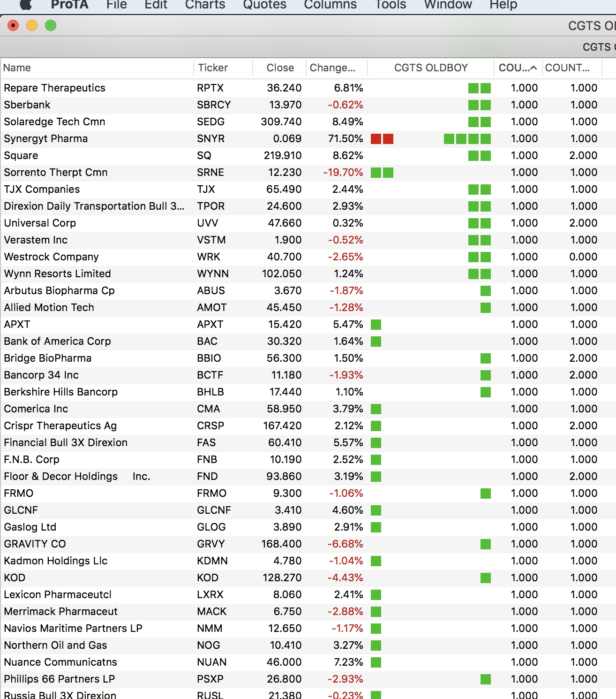616x699 pixels.
Task: Click the SNYR ticker cell
Action: click(x=211, y=139)
